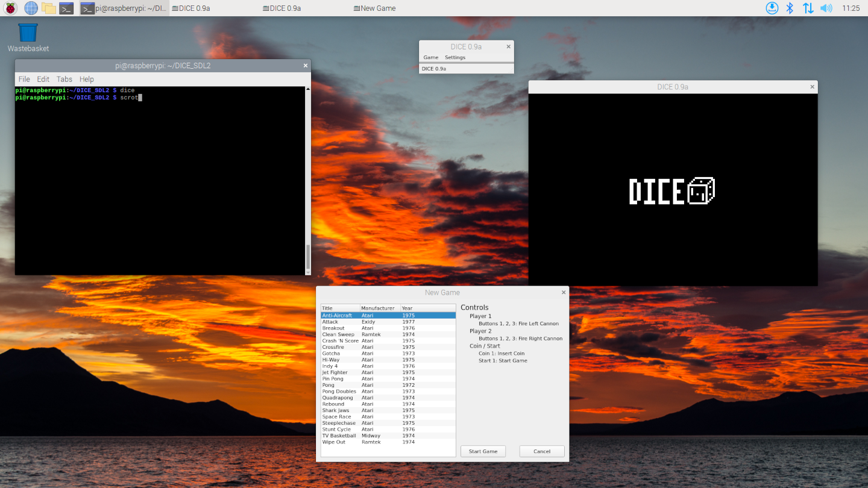Viewport: 868px width, 488px height.
Task: Click the 'Coin 1: Insert Coin' text
Action: [x=502, y=353]
